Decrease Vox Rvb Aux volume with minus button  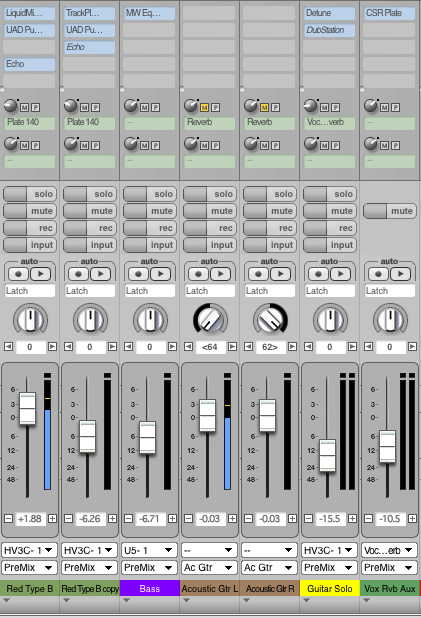click(x=368, y=519)
